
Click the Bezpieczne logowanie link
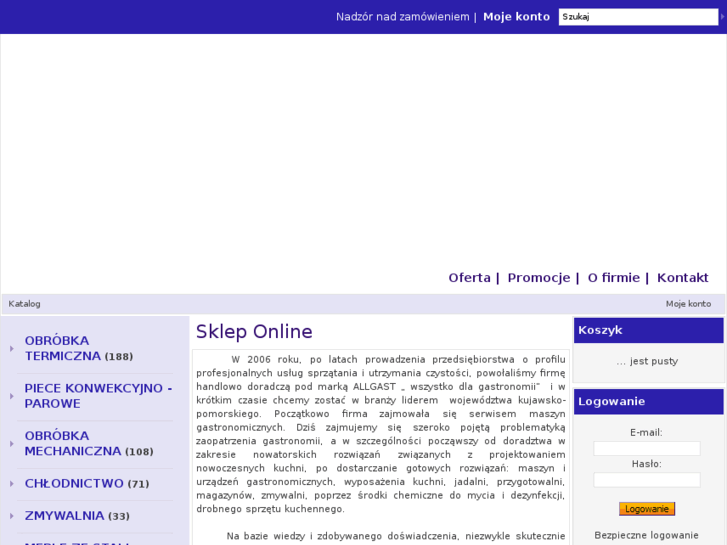646,535
